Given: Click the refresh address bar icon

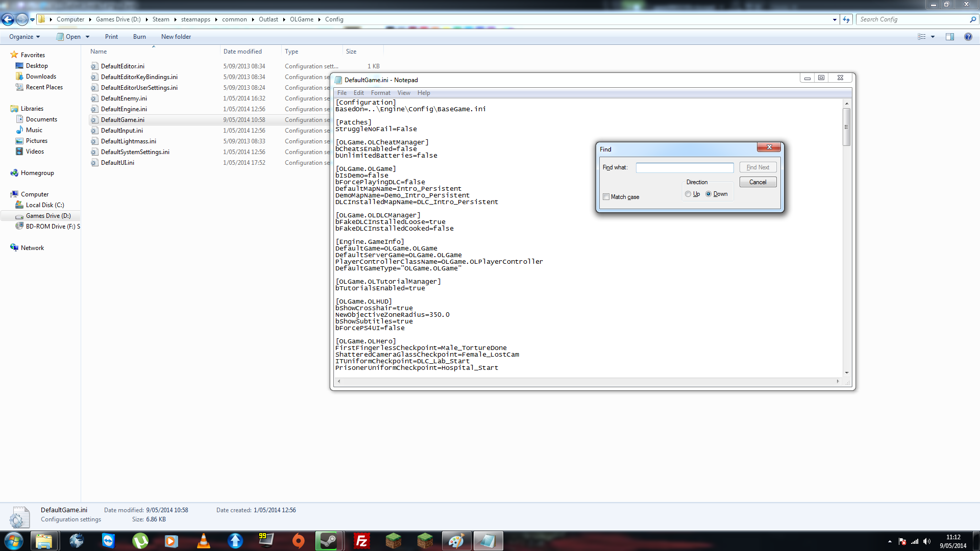Looking at the screenshot, I should [846, 19].
